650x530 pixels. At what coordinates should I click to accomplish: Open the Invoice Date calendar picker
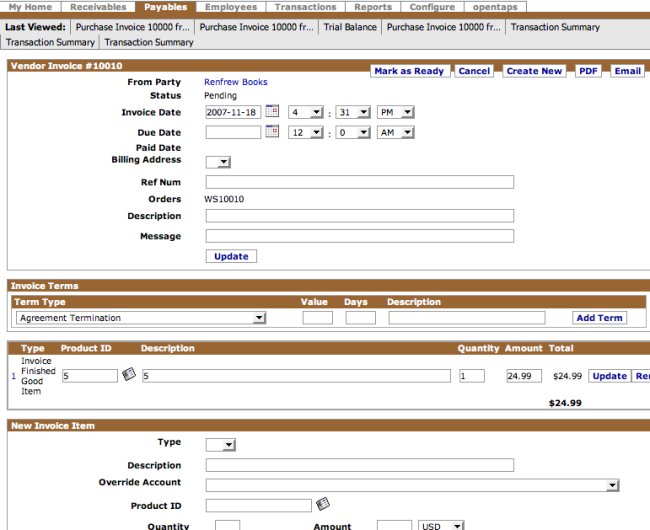(x=271, y=112)
